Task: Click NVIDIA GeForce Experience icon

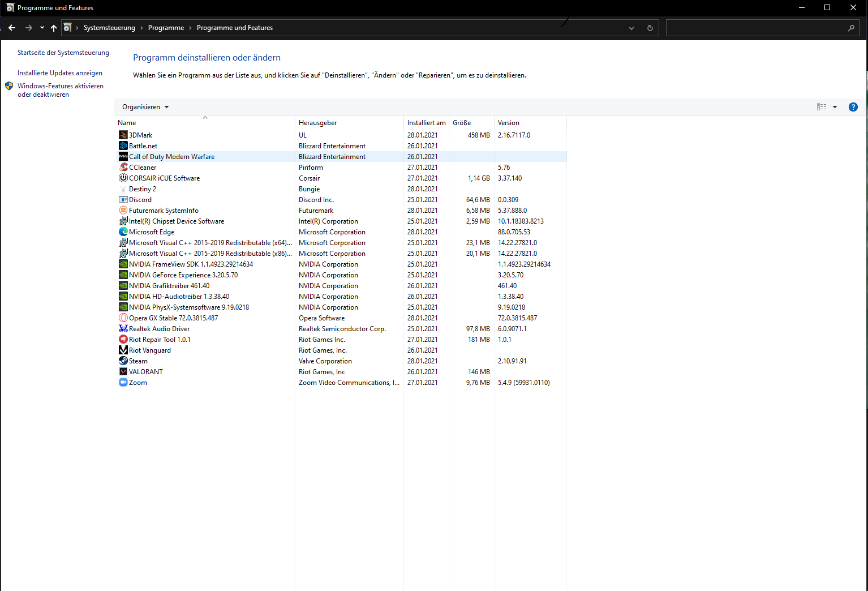Action: point(123,275)
